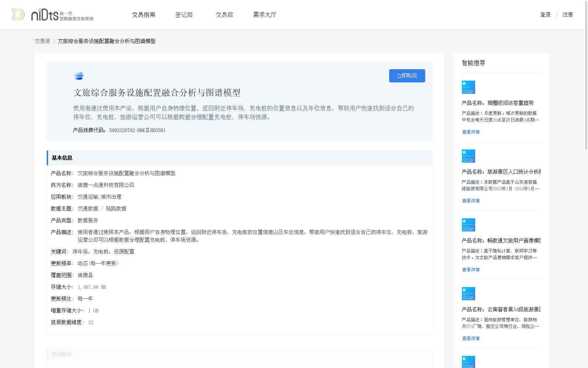Click the page title 文旅综合服务设施配置融合分析与图谱模型

(x=157, y=93)
